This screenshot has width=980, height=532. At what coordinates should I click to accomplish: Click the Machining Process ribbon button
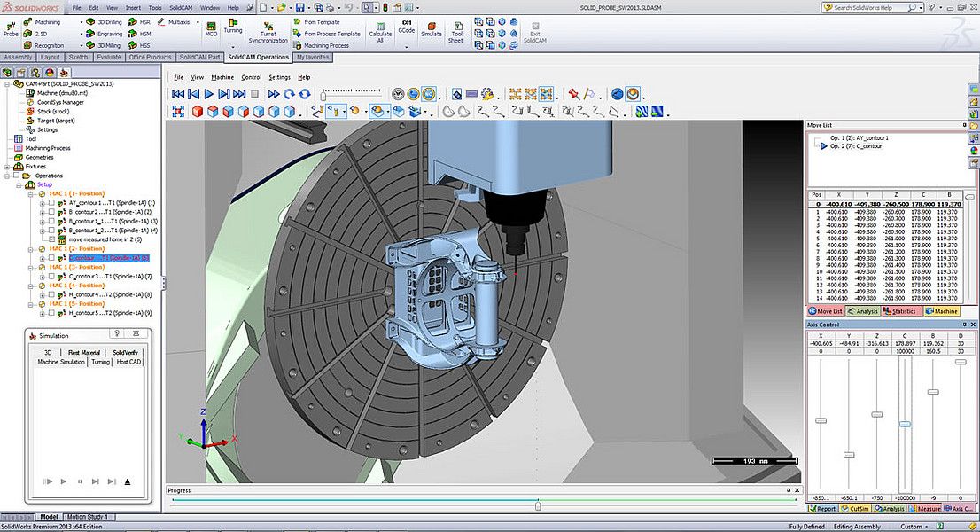pos(322,45)
